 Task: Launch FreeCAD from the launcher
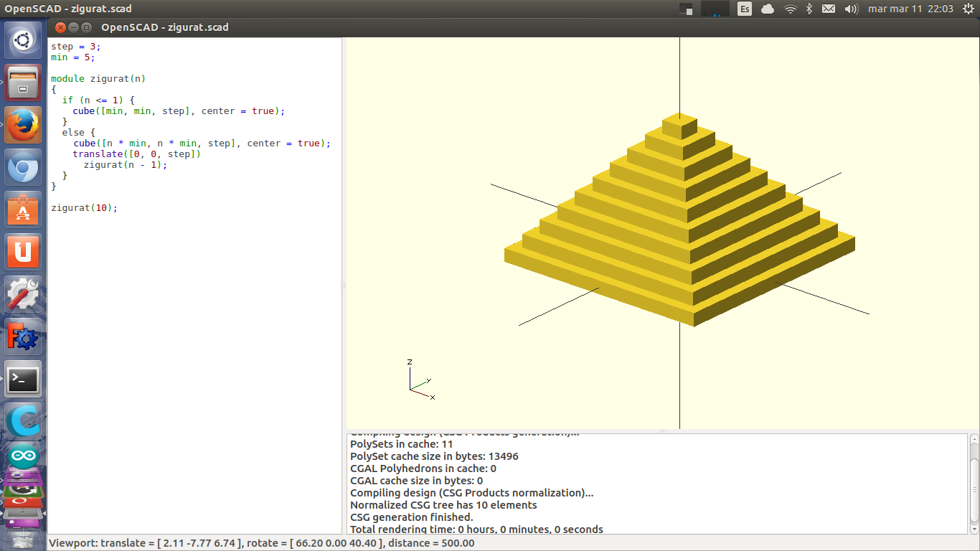pyautogui.click(x=24, y=336)
